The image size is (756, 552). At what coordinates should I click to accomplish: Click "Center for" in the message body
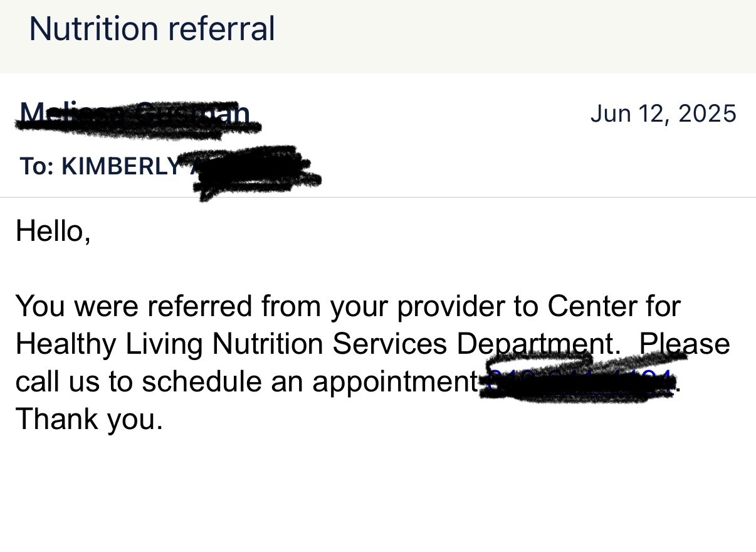[614, 307]
